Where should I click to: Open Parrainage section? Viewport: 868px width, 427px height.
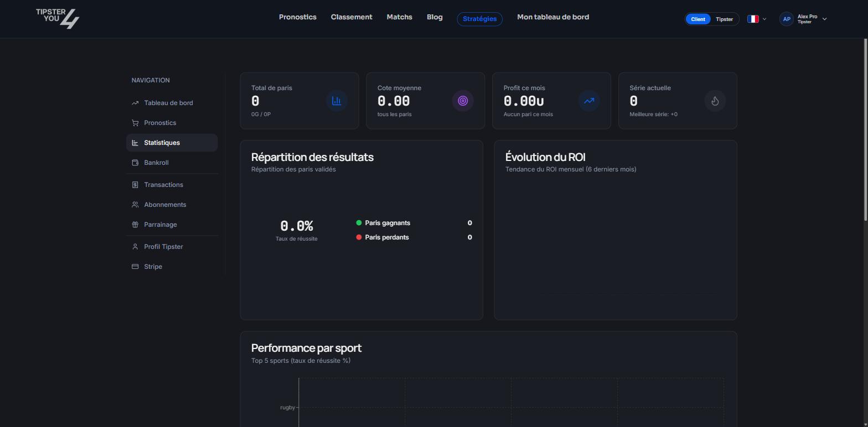point(172,225)
